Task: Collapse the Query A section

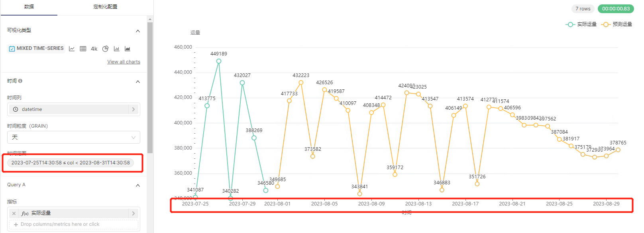Action: [x=138, y=185]
